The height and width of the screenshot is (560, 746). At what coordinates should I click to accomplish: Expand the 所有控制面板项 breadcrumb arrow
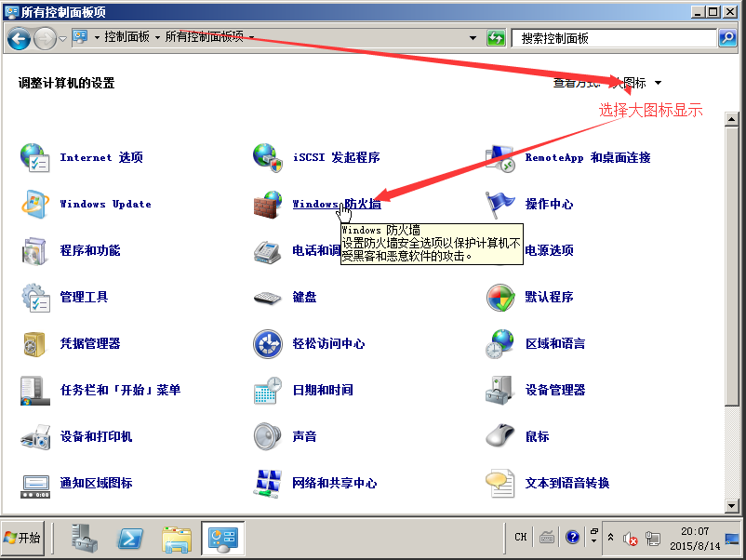pyautogui.click(x=251, y=37)
